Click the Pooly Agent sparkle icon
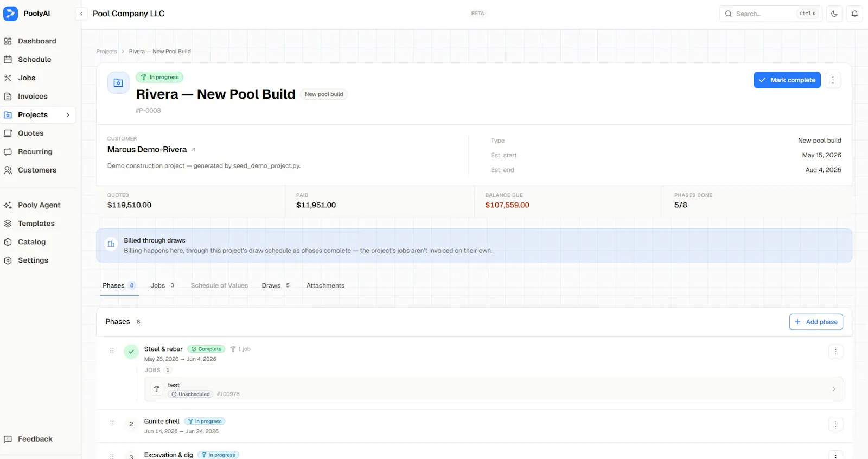Image resolution: width=868 pixels, height=459 pixels. pyautogui.click(x=8, y=205)
